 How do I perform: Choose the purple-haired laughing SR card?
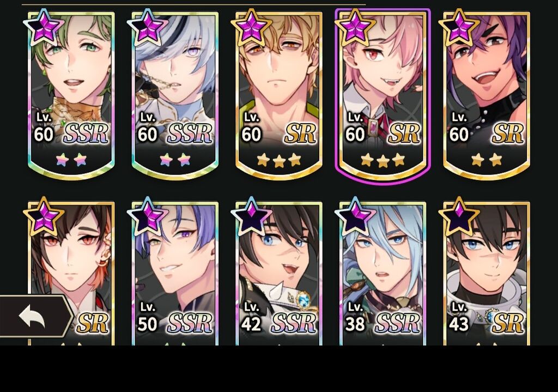[x=487, y=95]
